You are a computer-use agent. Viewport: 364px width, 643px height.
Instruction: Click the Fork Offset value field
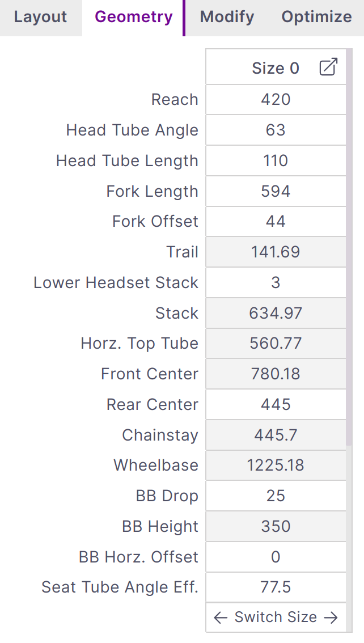click(x=276, y=222)
